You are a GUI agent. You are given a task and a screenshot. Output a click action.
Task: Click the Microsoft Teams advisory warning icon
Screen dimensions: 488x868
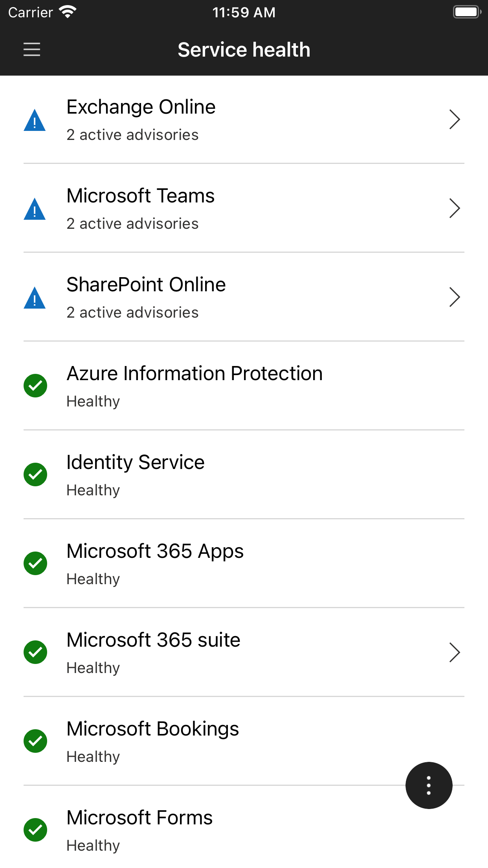pyautogui.click(x=35, y=209)
